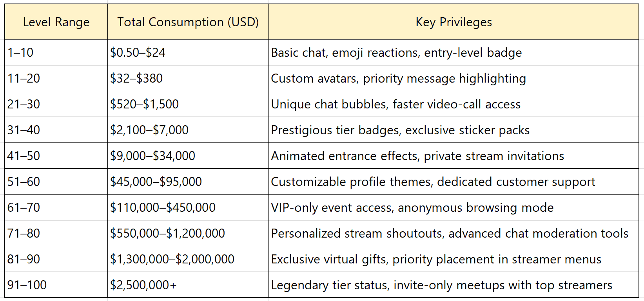Click the Key Privileges header cell
Image resolution: width=644 pixels, height=301 pixels.
click(x=454, y=22)
